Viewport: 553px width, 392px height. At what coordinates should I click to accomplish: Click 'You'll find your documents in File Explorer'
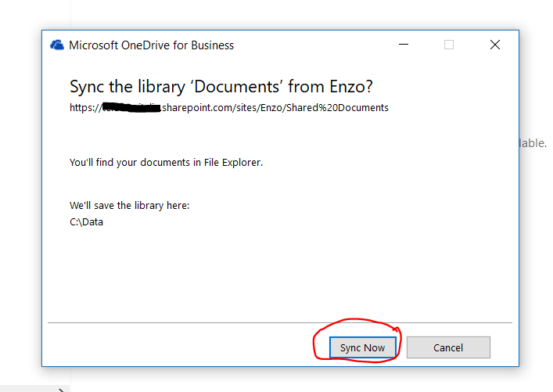coord(166,163)
